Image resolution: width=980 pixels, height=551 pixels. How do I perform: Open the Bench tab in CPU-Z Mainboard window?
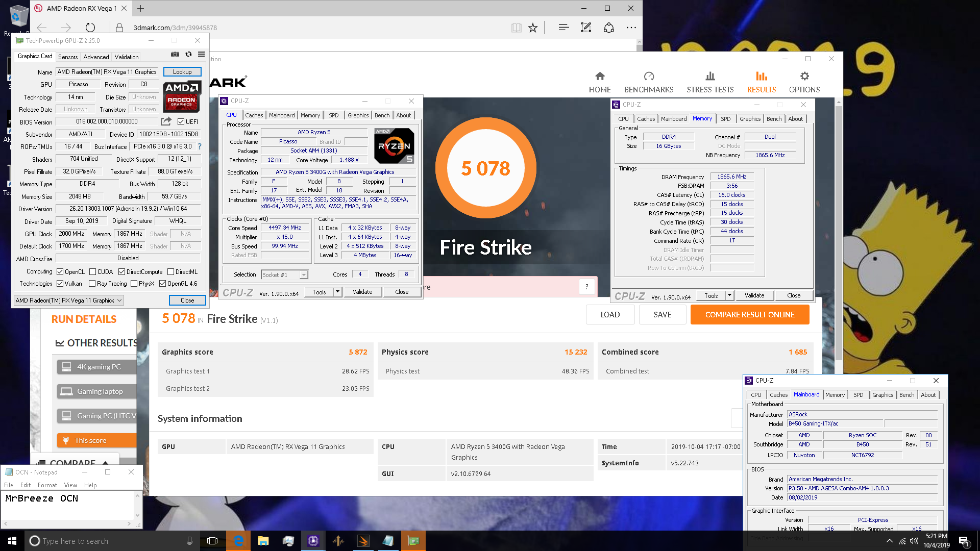click(x=906, y=395)
